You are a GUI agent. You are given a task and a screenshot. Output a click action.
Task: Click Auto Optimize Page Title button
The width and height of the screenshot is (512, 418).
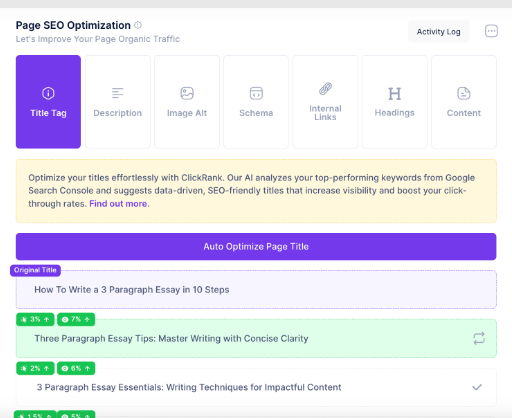pos(256,247)
